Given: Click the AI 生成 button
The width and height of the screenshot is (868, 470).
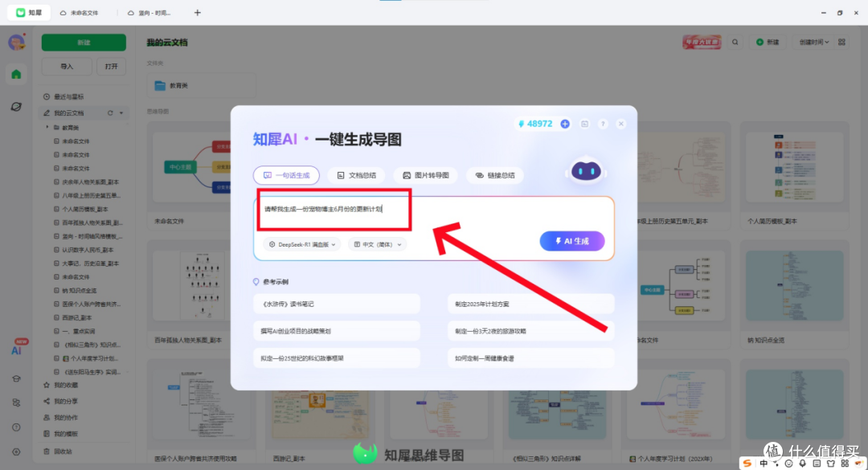Looking at the screenshot, I should (572, 241).
